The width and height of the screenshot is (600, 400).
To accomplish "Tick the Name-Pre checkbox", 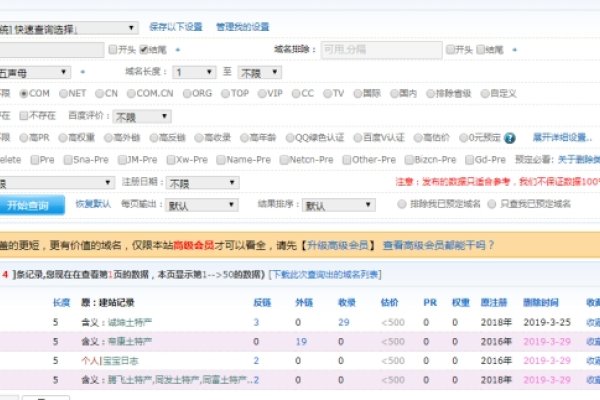I will pyautogui.click(x=221, y=160).
